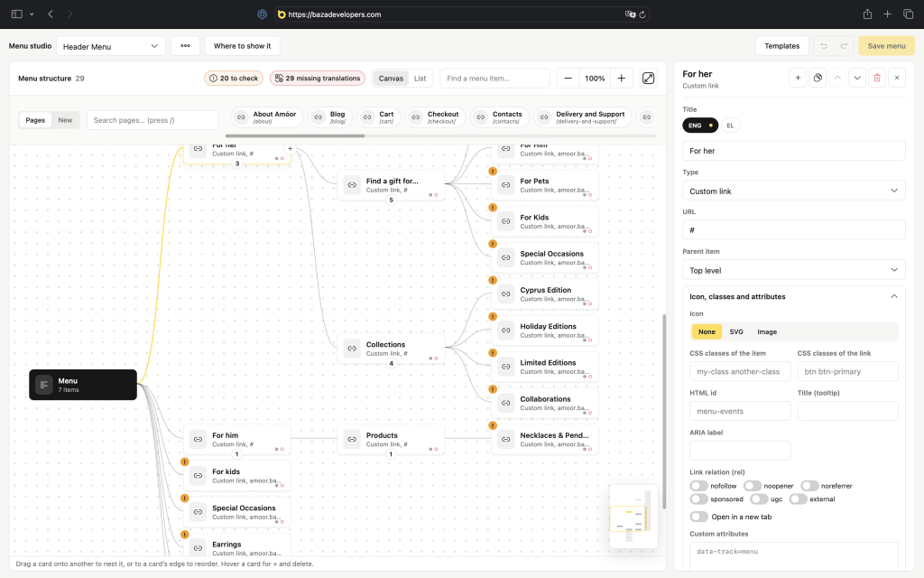Click plus button beside For her card
The width and height of the screenshot is (924, 578).
click(290, 149)
